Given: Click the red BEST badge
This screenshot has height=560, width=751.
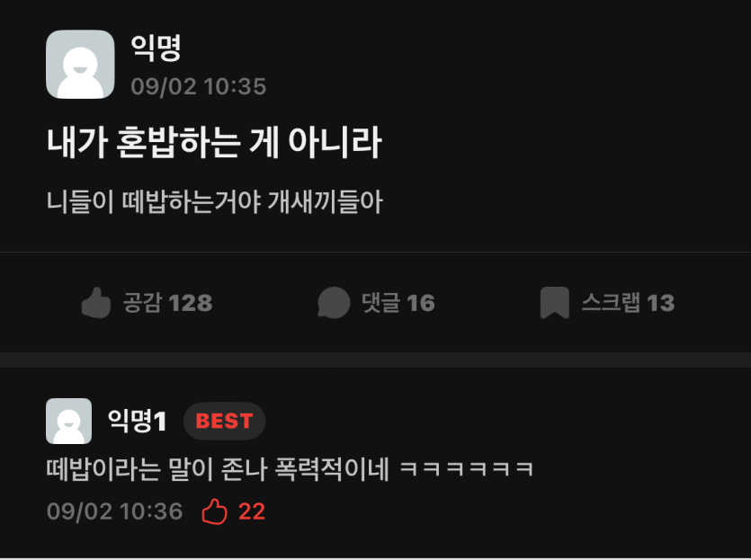Looking at the screenshot, I should tap(224, 422).
